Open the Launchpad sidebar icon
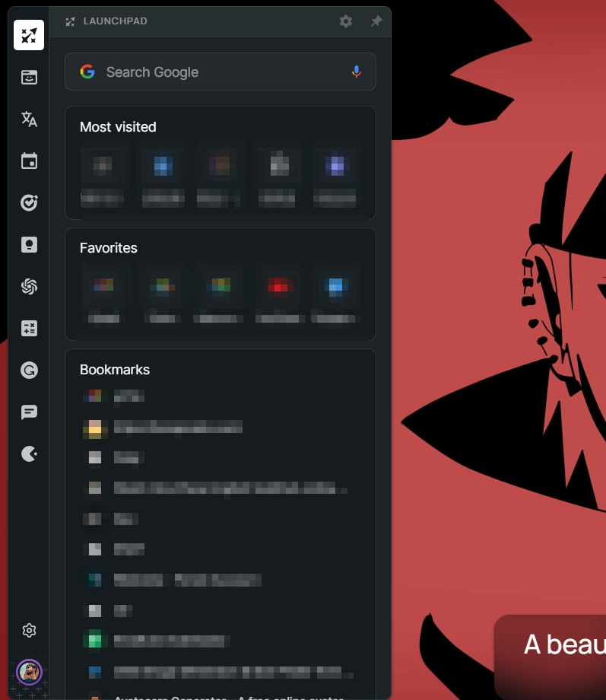 click(29, 35)
